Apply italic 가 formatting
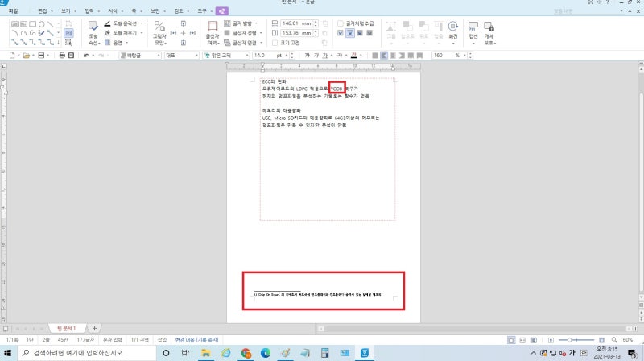This screenshot has width=644, height=361. (x=316, y=55)
